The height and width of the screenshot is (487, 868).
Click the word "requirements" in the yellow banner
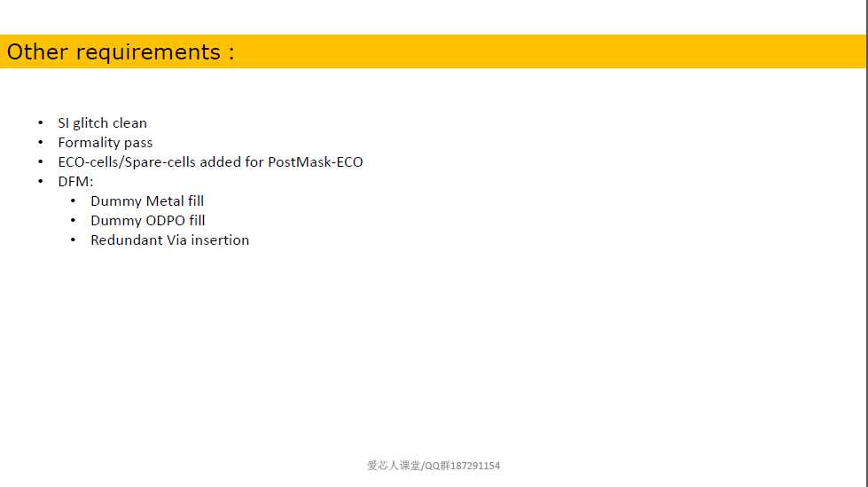coord(148,52)
